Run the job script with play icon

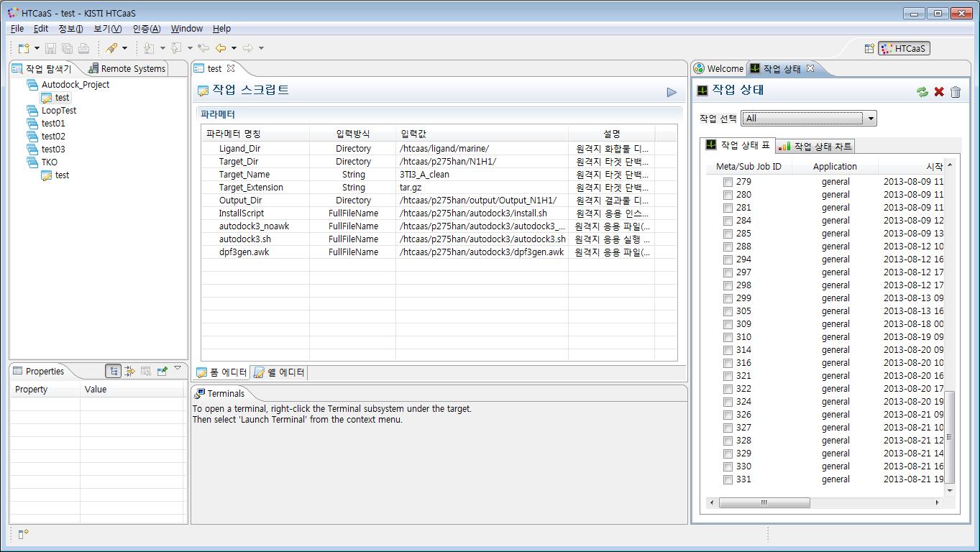pos(672,92)
